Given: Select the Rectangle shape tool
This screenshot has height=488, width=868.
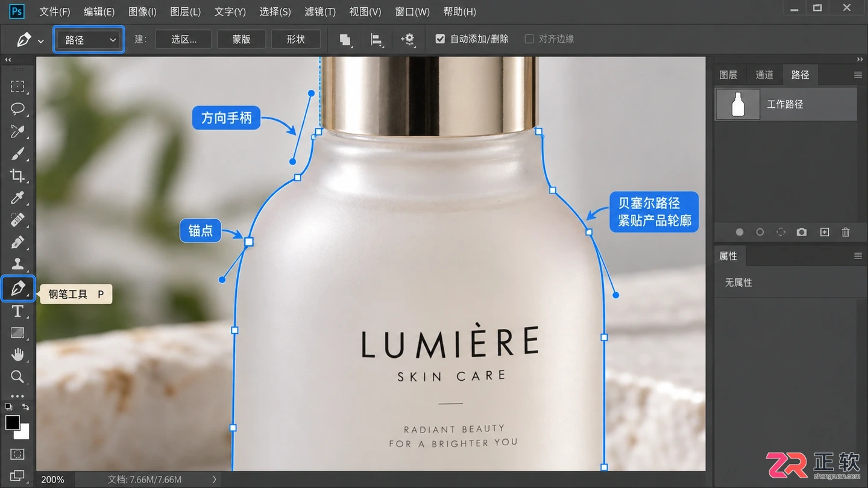Looking at the screenshot, I should click(17, 333).
